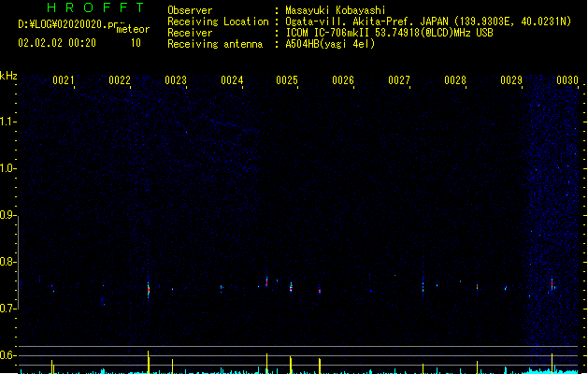Screen dimensions: 588x374
Task: Select observer name Masayuki Kobayashi
Action: click(336, 10)
